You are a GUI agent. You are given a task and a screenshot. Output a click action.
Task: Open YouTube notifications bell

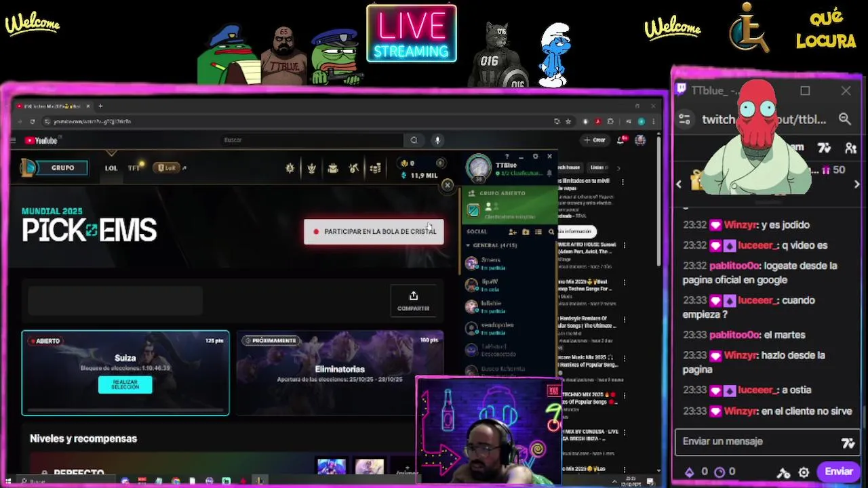(x=620, y=140)
